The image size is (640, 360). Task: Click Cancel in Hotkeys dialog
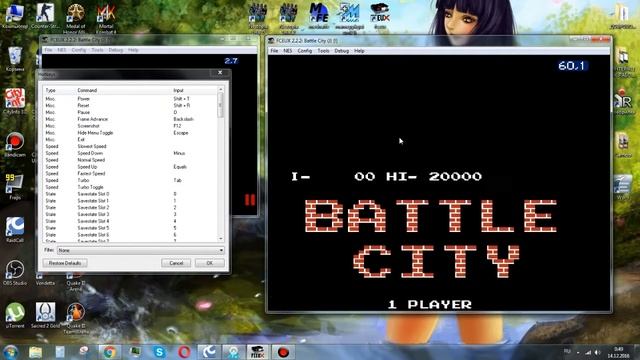(176, 263)
